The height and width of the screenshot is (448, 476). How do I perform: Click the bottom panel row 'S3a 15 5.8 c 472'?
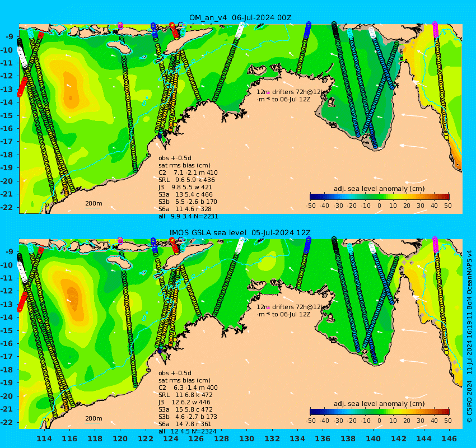click(x=185, y=410)
